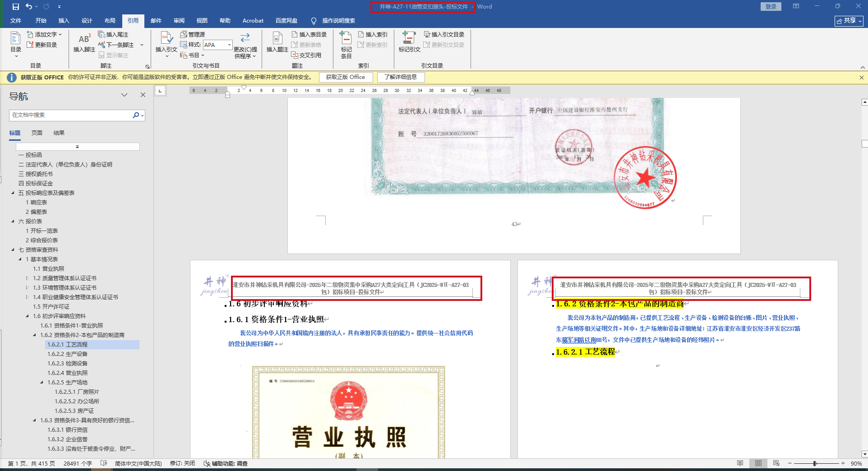The height and width of the screenshot is (471, 868).
Task: Expand the 1.4 职业健康安全管理体系认证证书 heading
Action: (27, 297)
